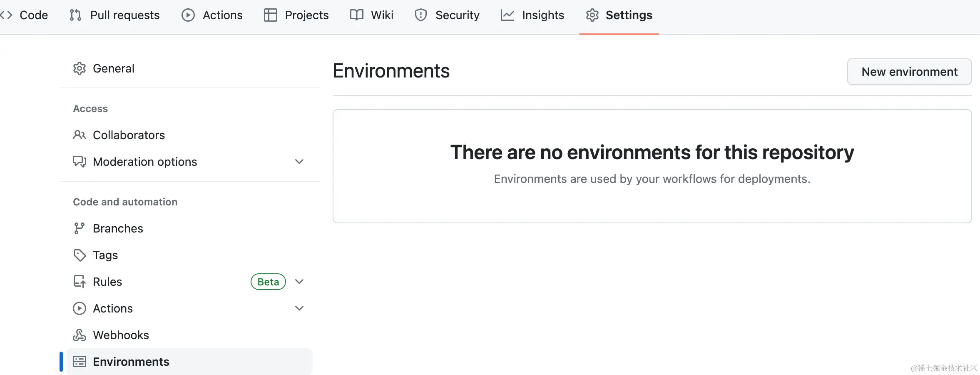Viewport: 980px width, 375px height.
Task: Click the Actions play-circle icon in top nav
Action: [x=188, y=15]
